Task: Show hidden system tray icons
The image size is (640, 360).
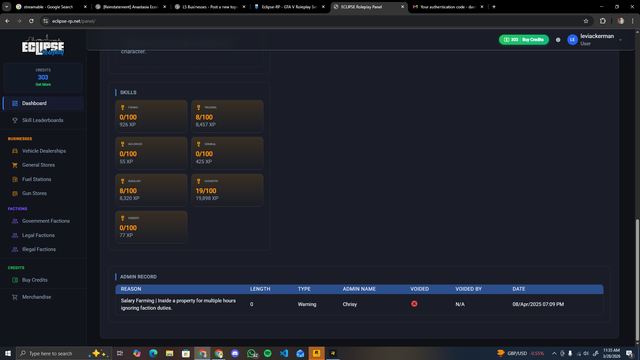Action: click(x=554, y=353)
